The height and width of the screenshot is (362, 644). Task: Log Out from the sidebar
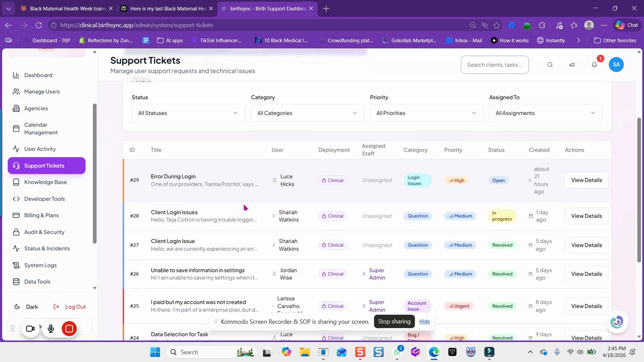[x=70, y=307]
